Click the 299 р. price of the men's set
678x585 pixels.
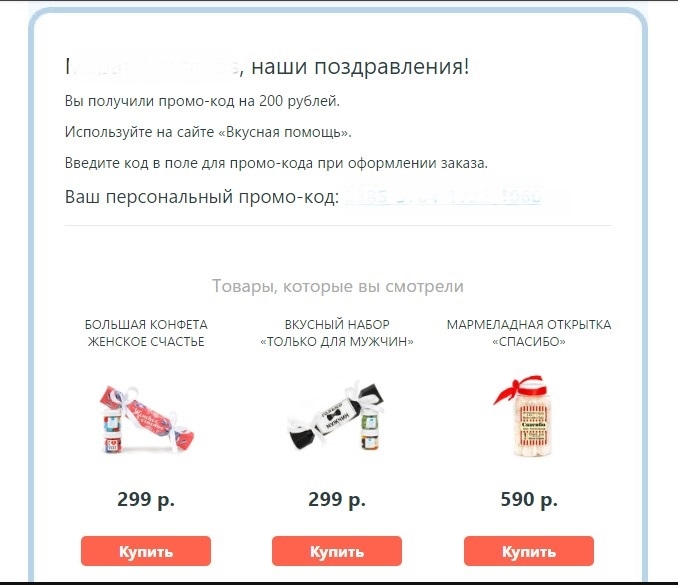point(337,499)
